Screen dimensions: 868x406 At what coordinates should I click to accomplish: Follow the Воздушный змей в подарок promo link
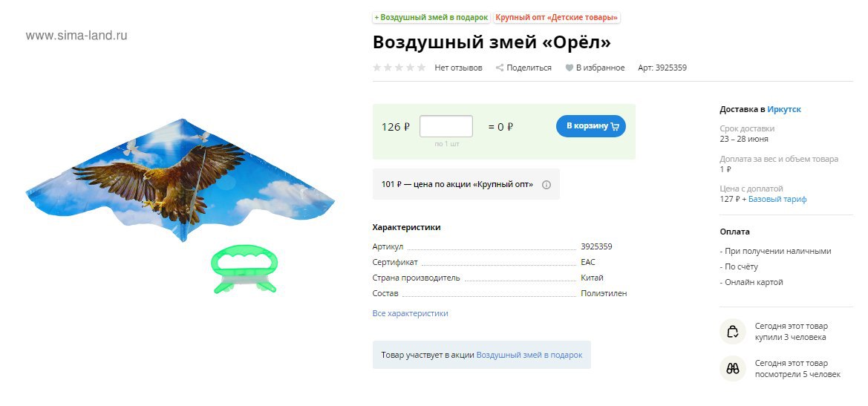pos(529,355)
